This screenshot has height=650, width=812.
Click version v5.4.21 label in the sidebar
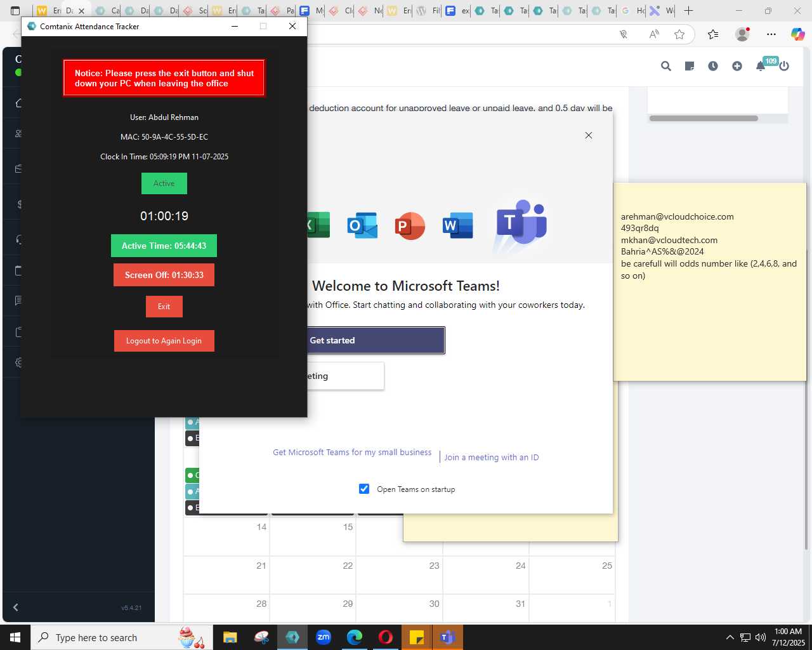131,607
